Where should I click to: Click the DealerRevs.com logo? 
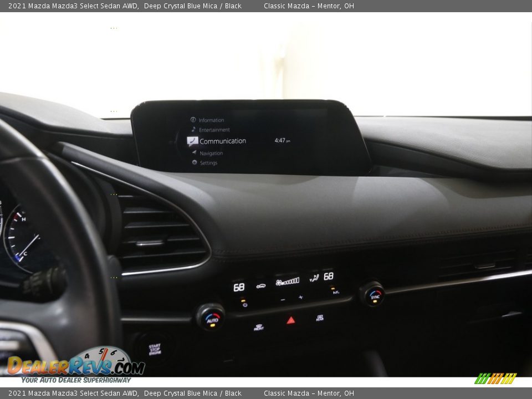[75, 365]
